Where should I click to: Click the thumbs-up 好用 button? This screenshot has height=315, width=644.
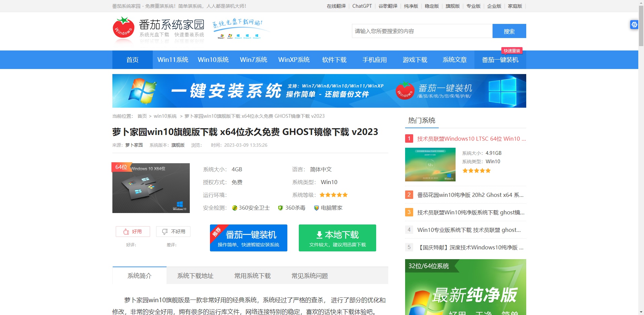pos(133,232)
